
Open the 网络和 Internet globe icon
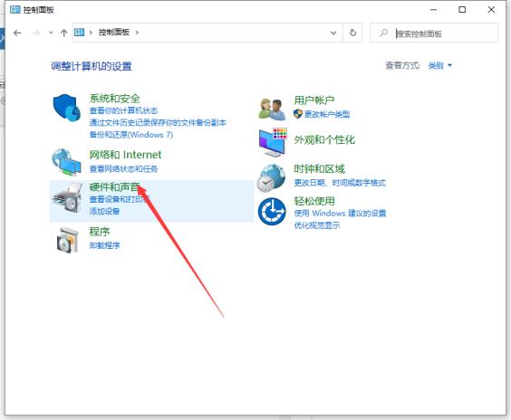coord(66,162)
